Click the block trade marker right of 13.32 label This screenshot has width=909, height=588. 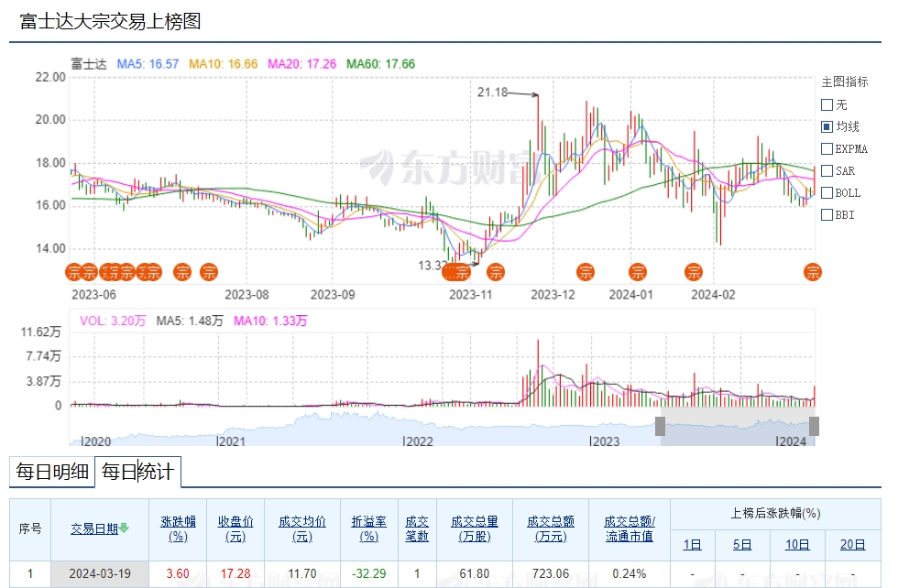click(x=496, y=272)
